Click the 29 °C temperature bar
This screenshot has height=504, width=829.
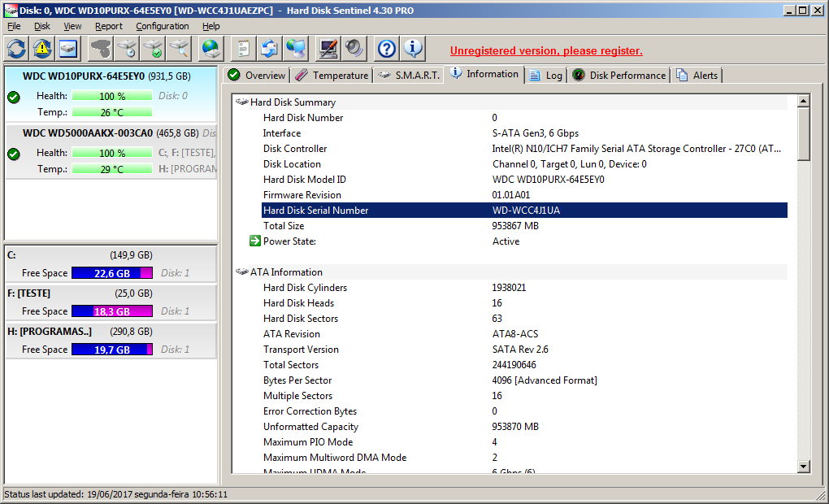coord(112,169)
